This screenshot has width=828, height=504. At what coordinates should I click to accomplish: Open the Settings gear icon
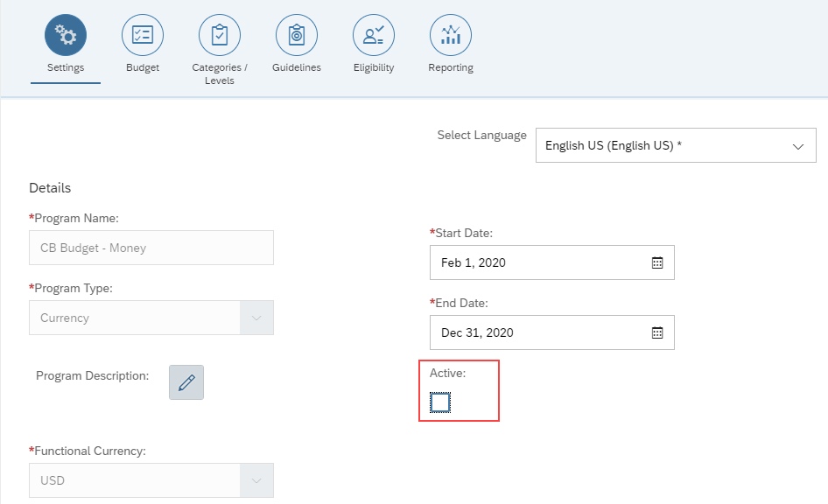click(x=66, y=35)
